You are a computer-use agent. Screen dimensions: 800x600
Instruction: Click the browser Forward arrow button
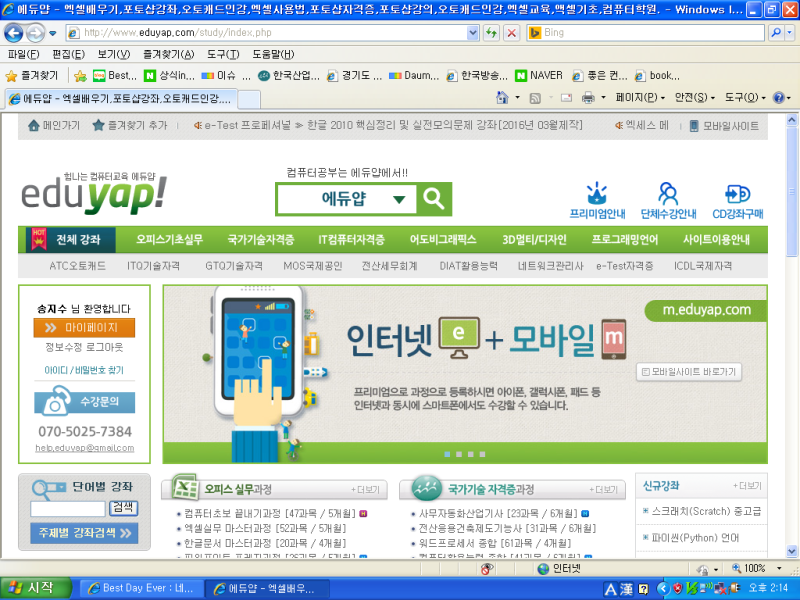(x=35, y=33)
